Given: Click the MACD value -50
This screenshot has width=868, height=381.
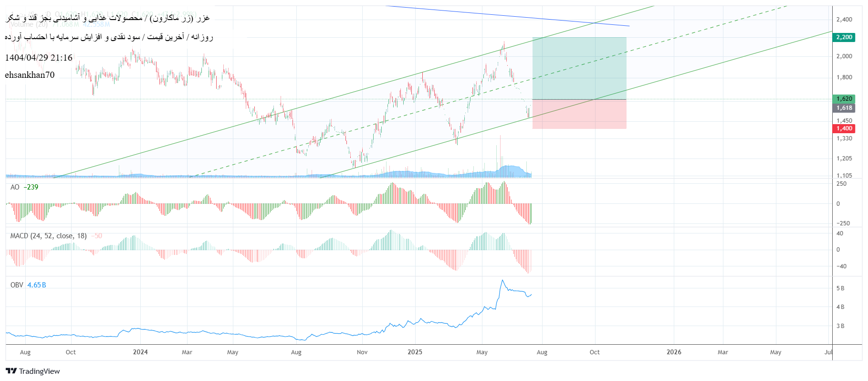Looking at the screenshot, I should point(97,236).
